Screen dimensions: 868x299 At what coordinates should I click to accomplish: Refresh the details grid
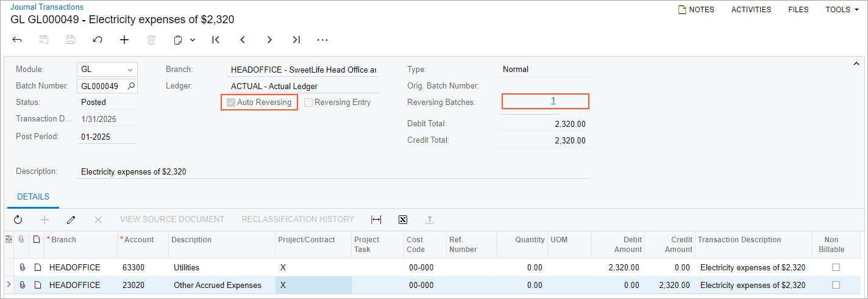pyautogui.click(x=18, y=219)
